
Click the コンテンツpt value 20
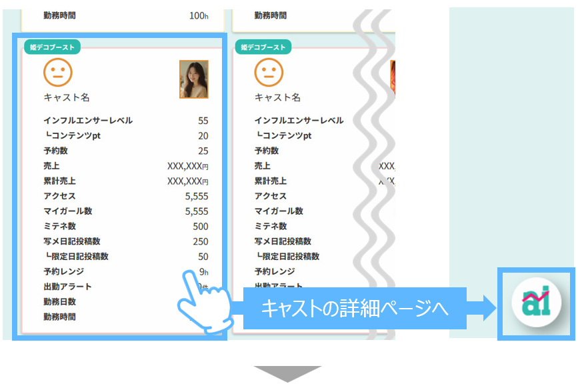coord(203,136)
